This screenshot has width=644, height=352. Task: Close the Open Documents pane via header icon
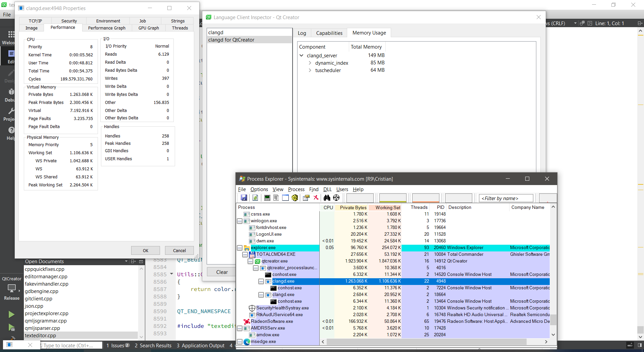[x=141, y=261]
